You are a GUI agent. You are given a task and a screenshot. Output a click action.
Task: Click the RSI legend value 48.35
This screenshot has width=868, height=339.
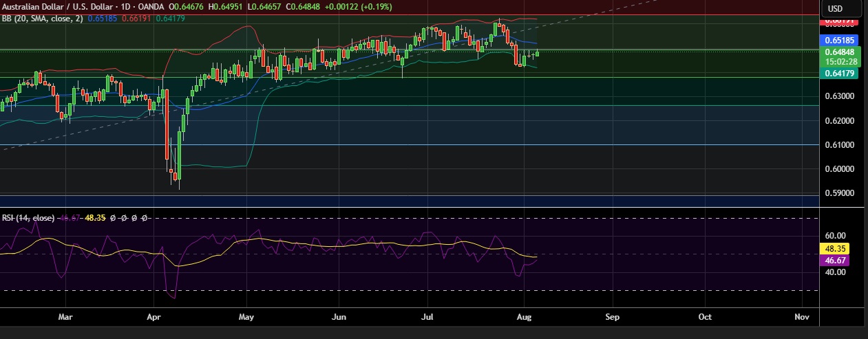[94, 218]
